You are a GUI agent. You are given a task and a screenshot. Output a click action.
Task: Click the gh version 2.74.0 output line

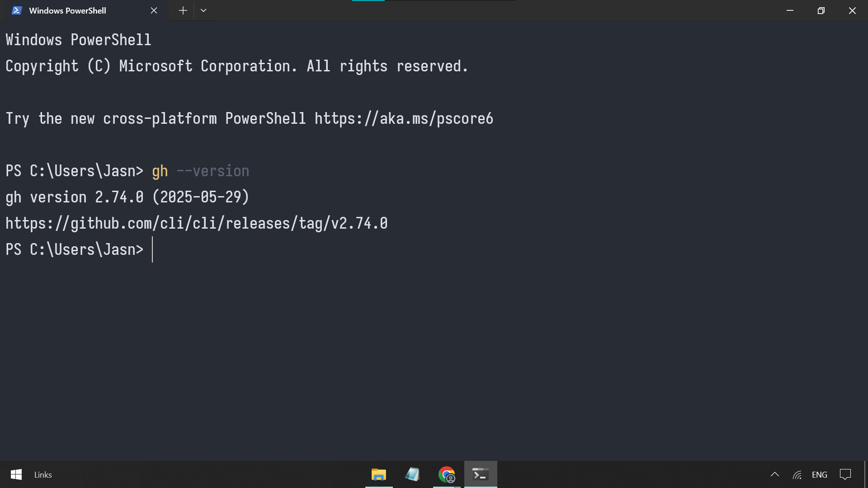click(127, 197)
